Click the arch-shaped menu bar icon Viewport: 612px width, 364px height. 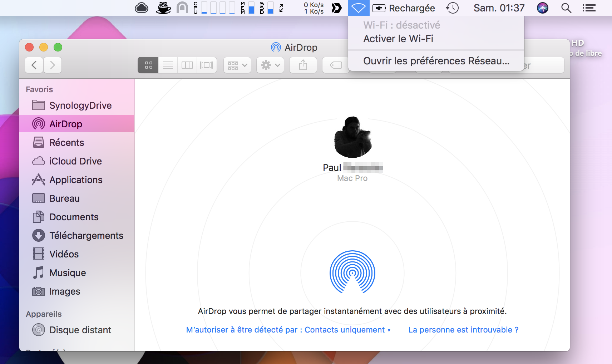click(182, 8)
